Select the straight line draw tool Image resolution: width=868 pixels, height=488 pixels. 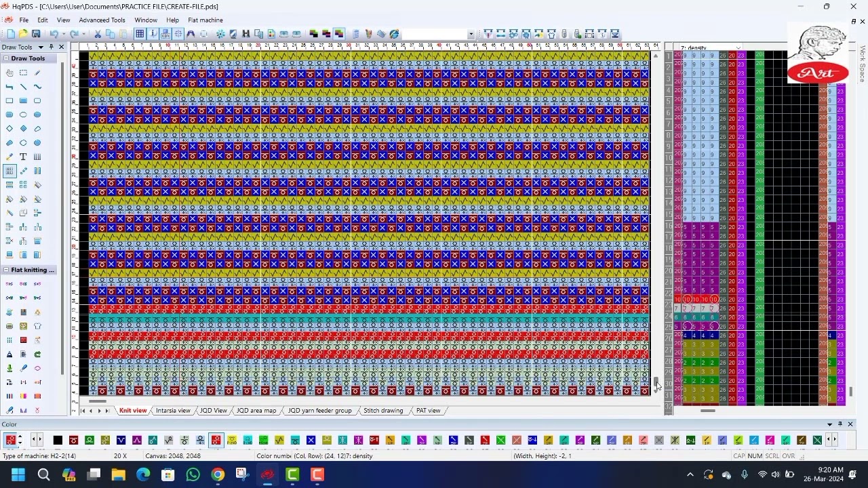tap(23, 87)
